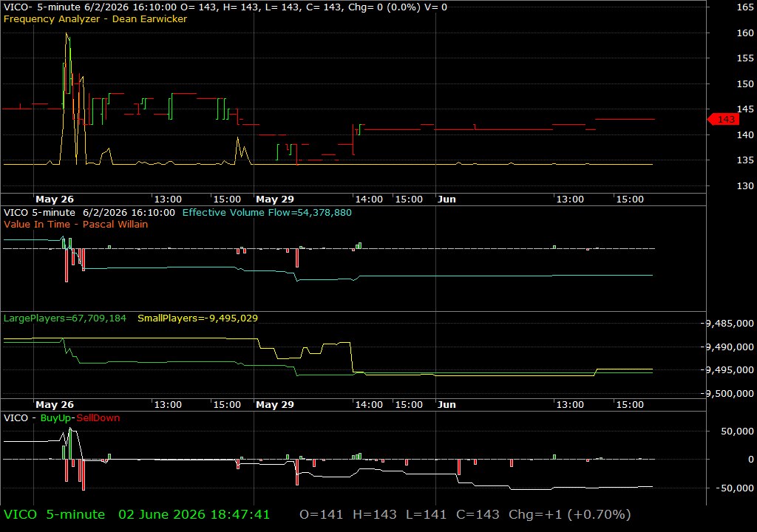The image size is (757, 532).
Task: Click 'VICO 5-minute 6/2/2026 16:10:00' in volume flow panel
Action: (89, 212)
